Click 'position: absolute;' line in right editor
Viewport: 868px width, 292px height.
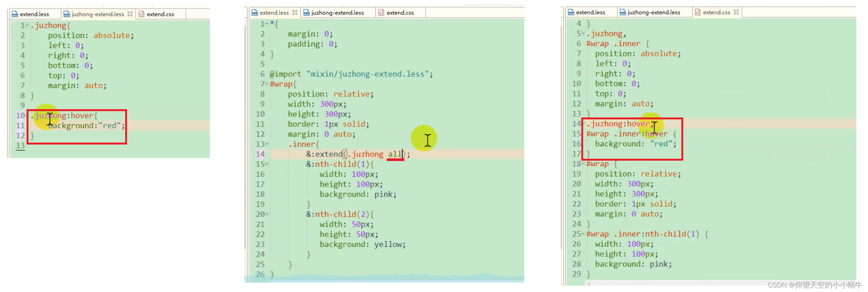point(638,54)
